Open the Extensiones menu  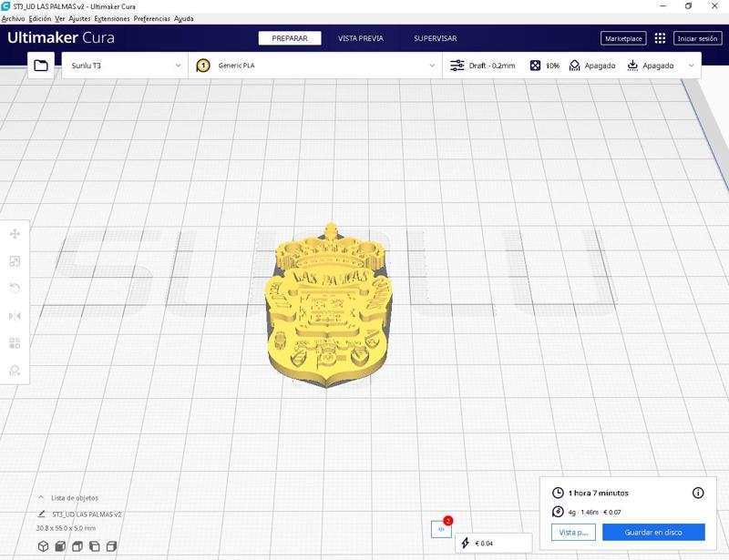pos(112,18)
